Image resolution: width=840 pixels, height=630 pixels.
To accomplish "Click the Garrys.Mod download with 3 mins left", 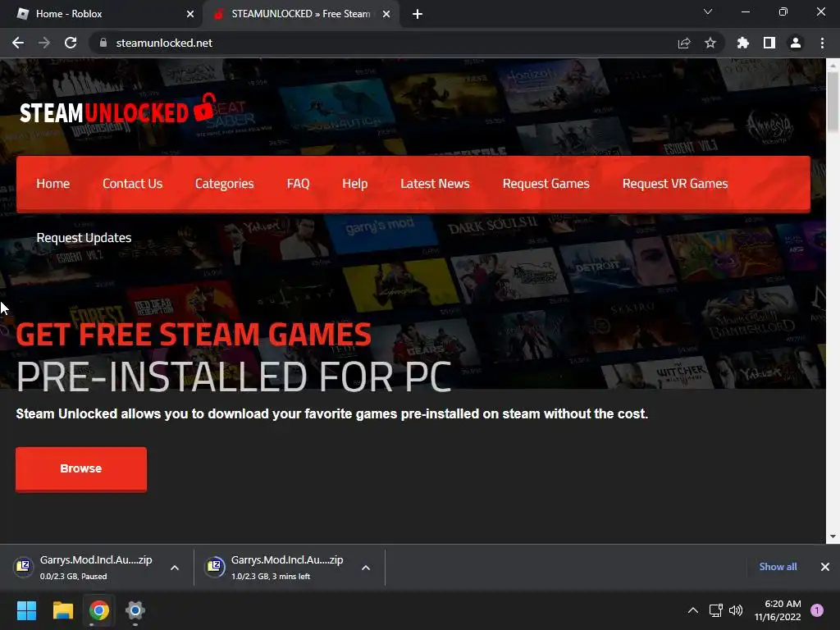I will coord(288,568).
